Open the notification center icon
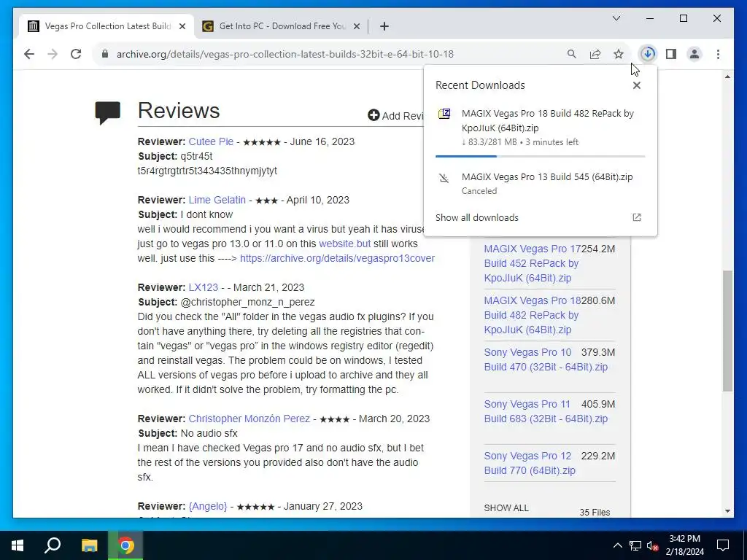The height and width of the screenshot is (560, 747). (x=723, y=545)
